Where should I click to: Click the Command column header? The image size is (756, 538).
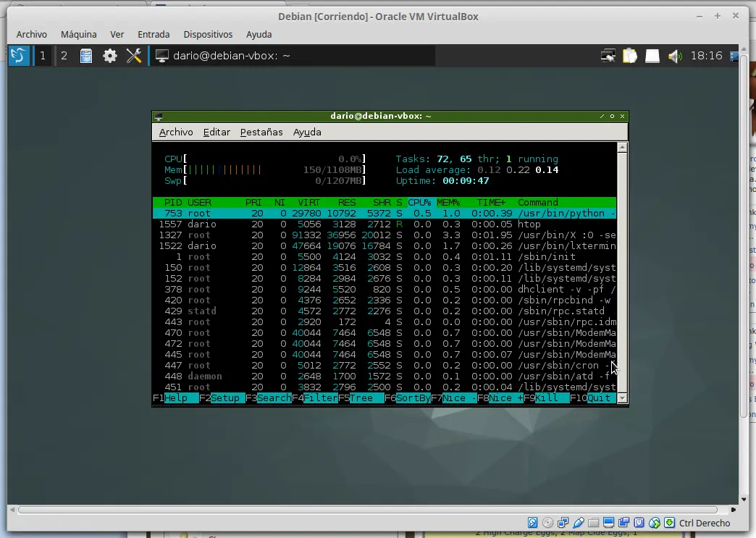[538, 203]
